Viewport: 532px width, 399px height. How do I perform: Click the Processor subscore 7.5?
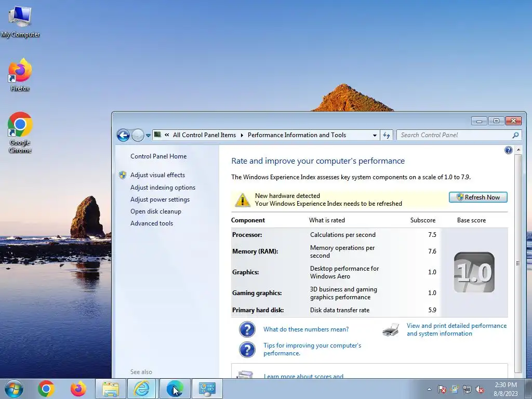pyautogui.click(x=432, y=235)
